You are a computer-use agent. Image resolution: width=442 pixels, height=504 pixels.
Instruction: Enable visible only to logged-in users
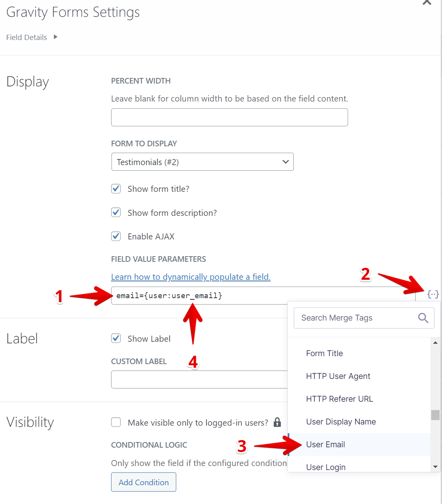coord(116,422)
